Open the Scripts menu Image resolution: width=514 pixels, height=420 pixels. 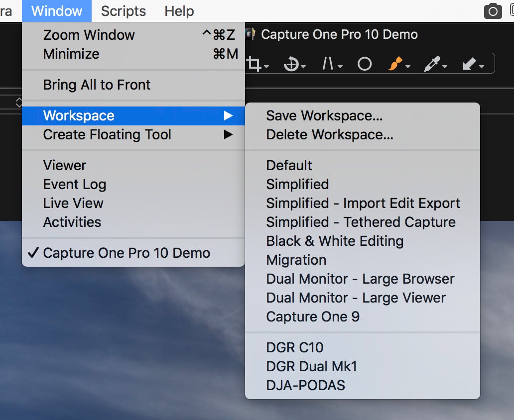pyautogui.click(x=123, y=11)
